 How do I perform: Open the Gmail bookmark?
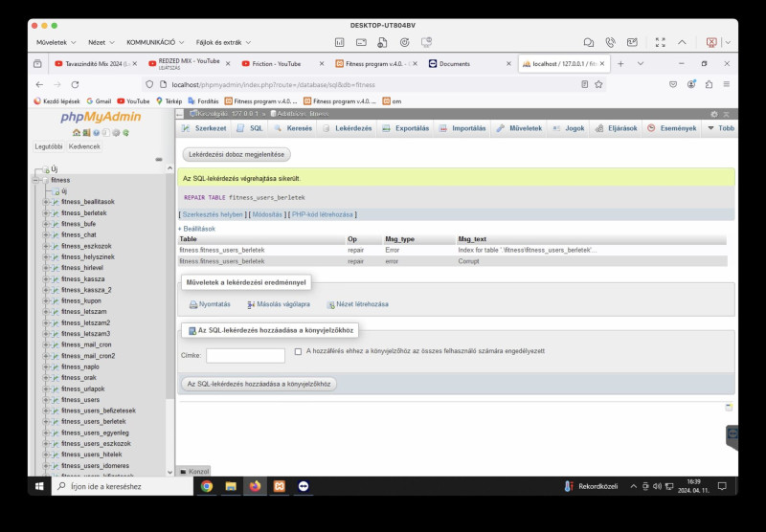[x=99, y=101]
